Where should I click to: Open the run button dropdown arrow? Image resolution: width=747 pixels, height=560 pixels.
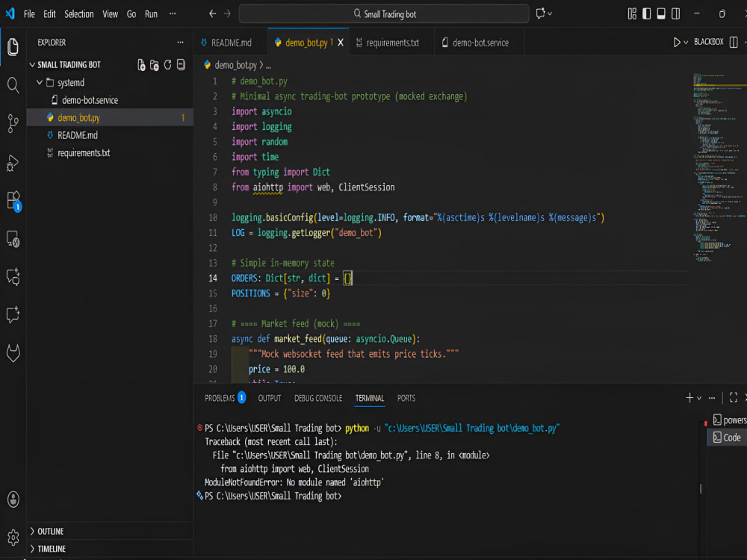coord(686,43)
